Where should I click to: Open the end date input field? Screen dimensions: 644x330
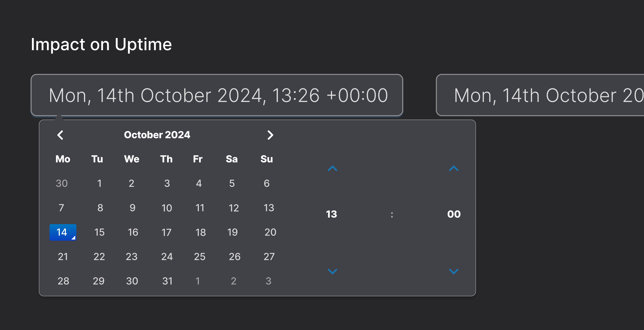coord(540,95)
